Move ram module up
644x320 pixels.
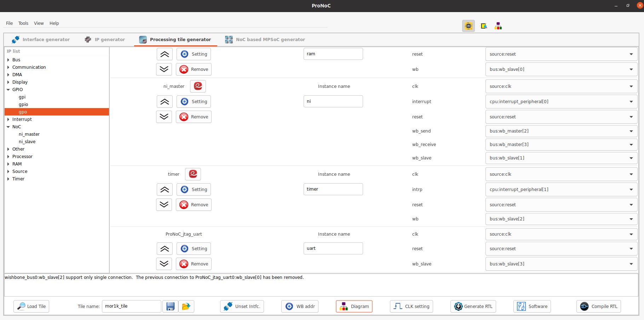164,54
